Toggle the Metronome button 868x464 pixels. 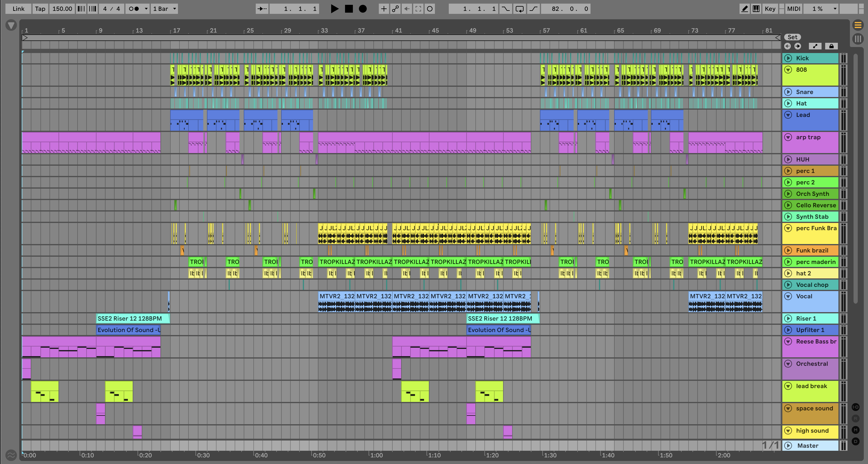coord(134,9)
